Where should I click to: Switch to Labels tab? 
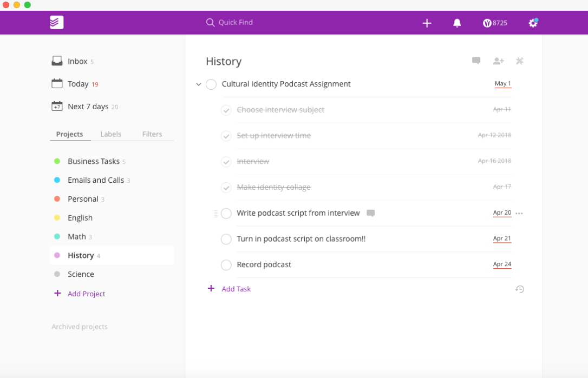click(x=110, y=134)
